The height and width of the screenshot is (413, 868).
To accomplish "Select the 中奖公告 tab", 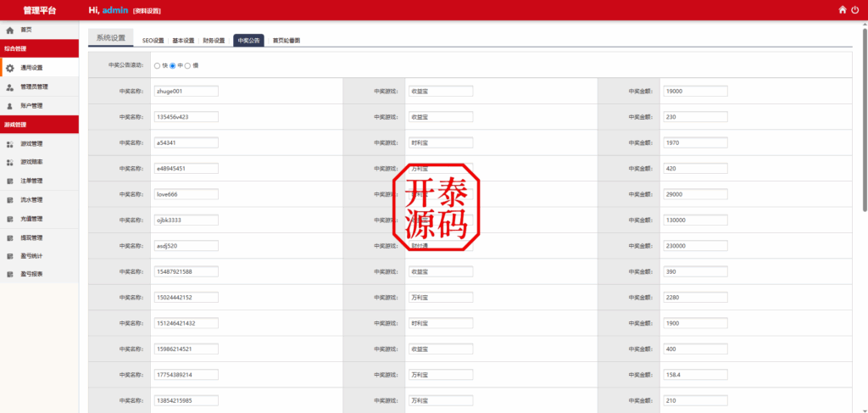I will tap(248, 41).
